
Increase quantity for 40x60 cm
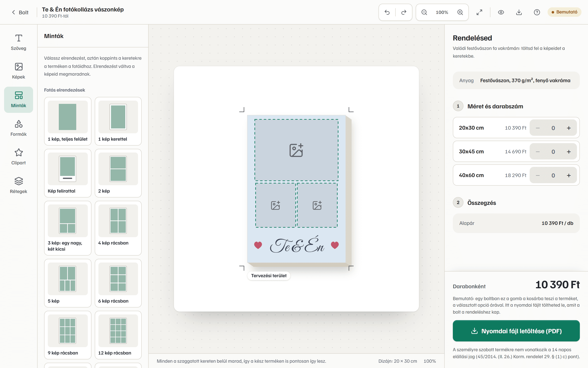(569, 175)
